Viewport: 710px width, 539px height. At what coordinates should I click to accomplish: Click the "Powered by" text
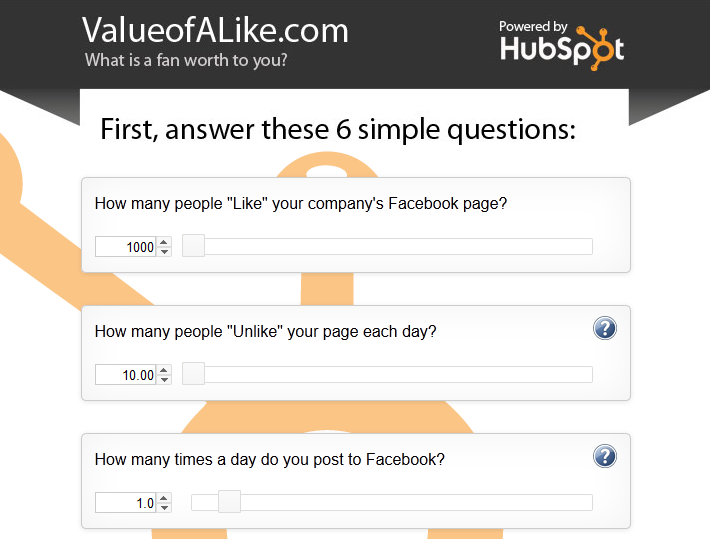click(533, 26)
